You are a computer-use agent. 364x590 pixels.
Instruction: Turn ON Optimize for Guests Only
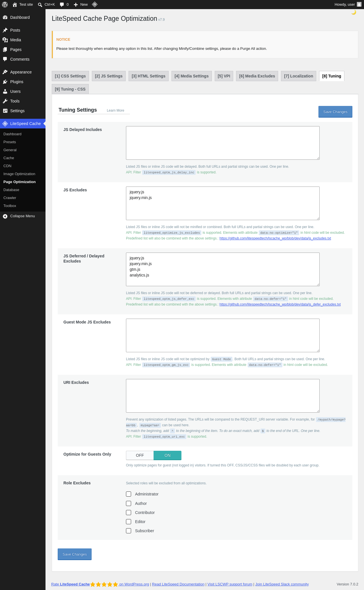tap(167, 455)
